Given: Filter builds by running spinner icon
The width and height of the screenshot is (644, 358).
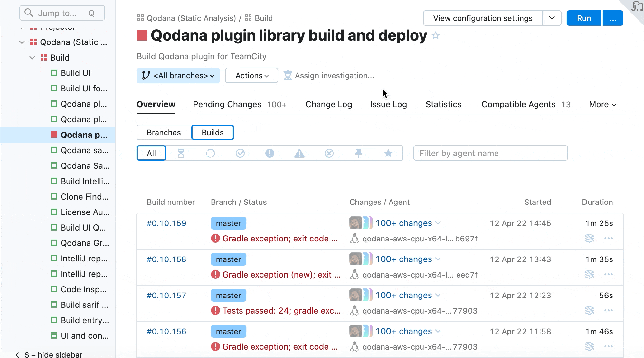Looking at the screenshot, I should click(x=211, y=153).
